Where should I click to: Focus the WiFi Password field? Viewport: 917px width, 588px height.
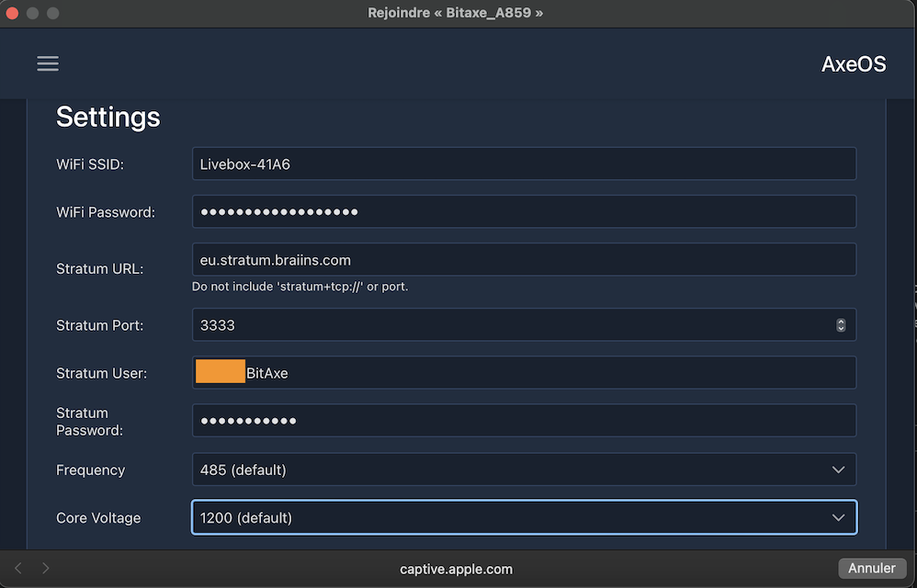(x=524, y=212)
